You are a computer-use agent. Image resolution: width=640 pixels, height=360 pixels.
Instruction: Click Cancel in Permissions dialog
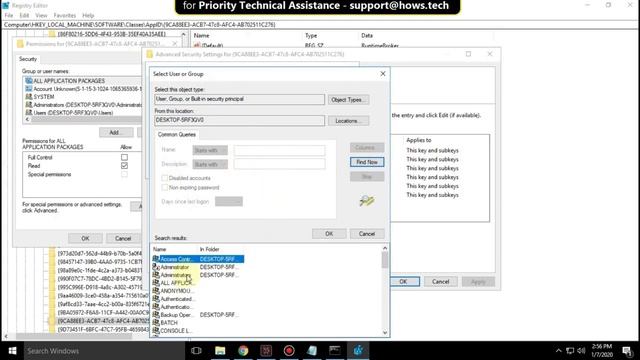point(123,238)
